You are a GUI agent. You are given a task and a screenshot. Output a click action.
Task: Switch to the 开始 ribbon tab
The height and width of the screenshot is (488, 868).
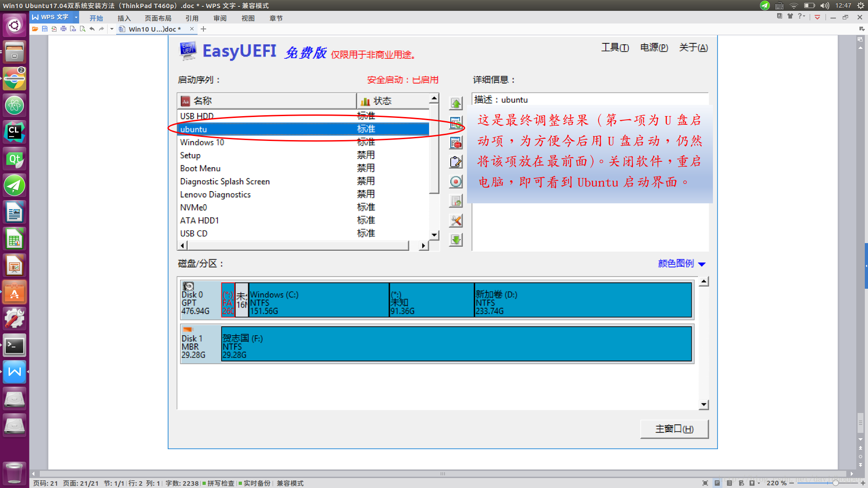tap(96, 18)
